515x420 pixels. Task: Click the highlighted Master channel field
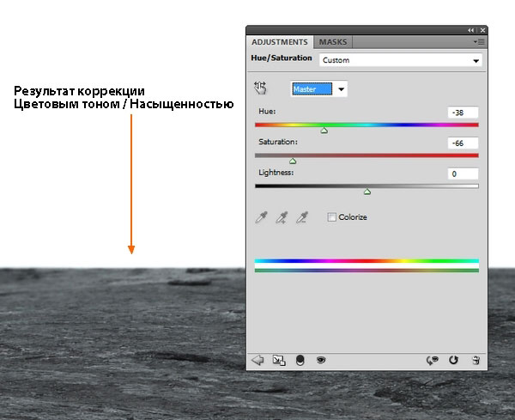coord(312,89)
